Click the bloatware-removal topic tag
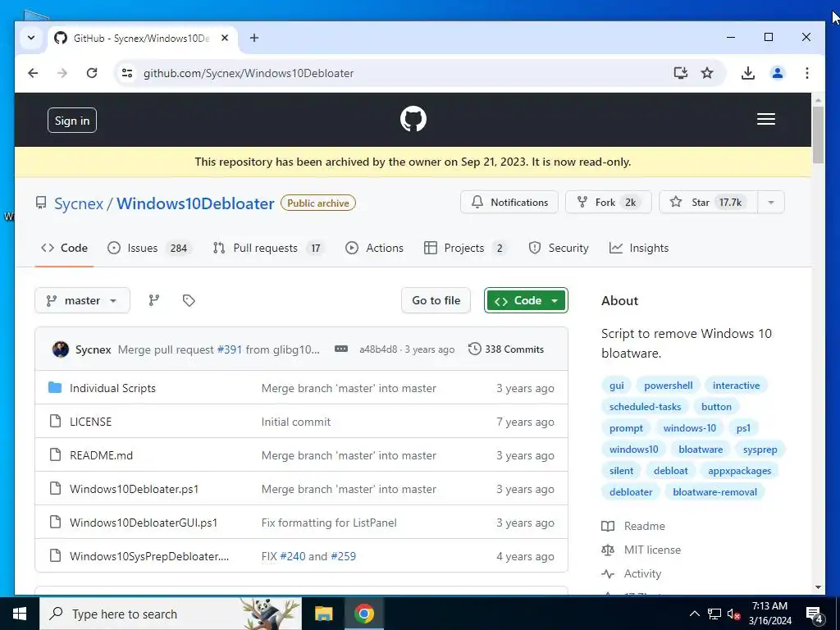840x630 pixels. 714,492
